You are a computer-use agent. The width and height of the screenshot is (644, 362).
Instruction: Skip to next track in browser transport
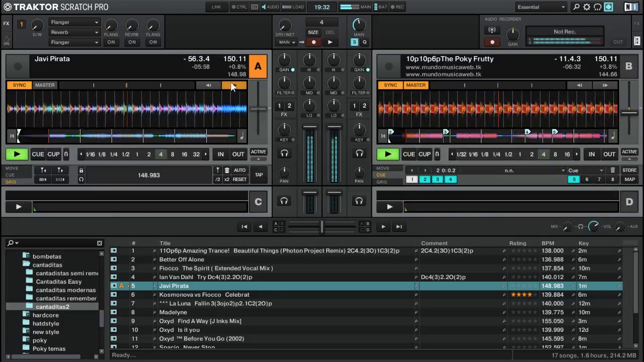coord(399,227)
